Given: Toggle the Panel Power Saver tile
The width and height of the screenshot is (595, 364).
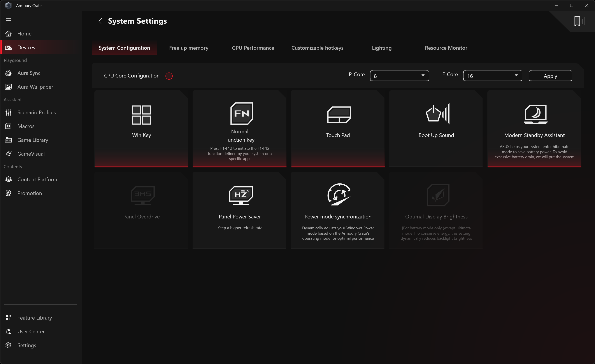Looking at the screenshot, I should (x=239, y=210).
